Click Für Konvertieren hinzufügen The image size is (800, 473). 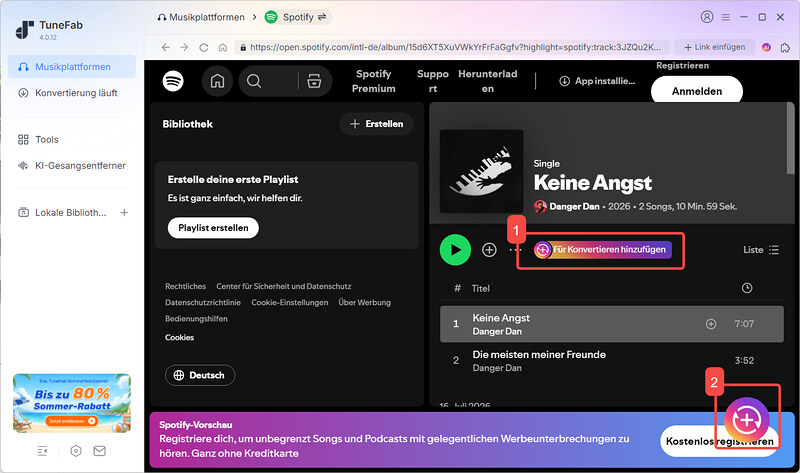(x=603, y=250)
